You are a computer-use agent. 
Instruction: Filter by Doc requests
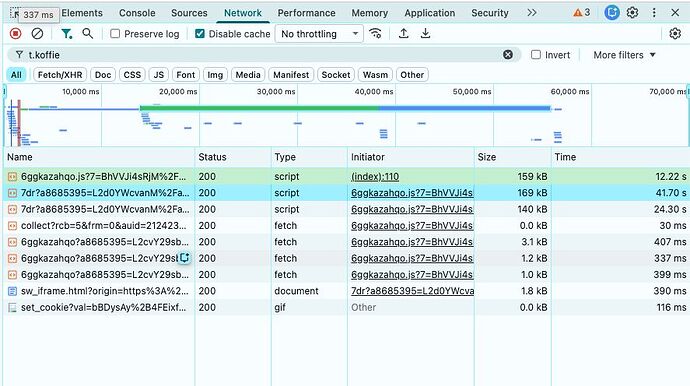pos(103,75)
